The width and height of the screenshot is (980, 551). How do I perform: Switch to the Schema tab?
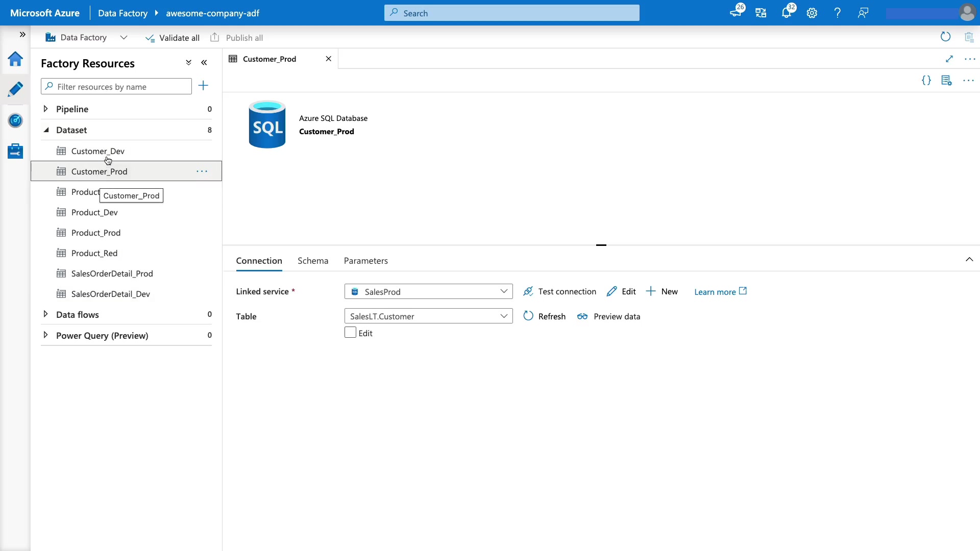(x=312, y=261)
